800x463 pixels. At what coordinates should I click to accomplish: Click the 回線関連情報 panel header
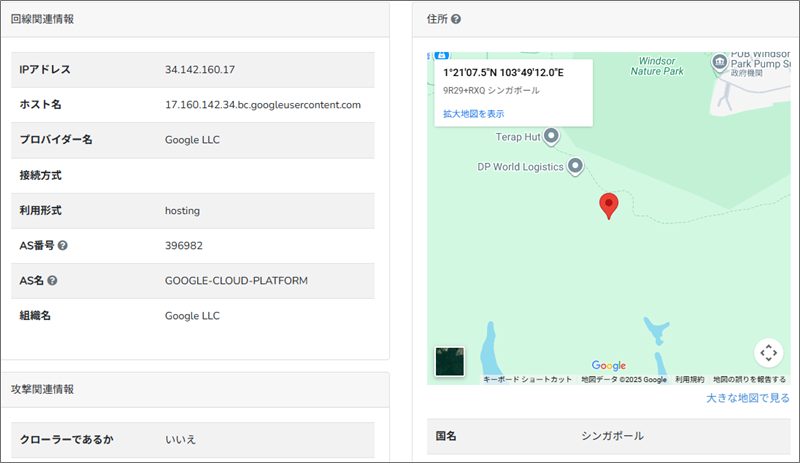[x=42, y=19]
